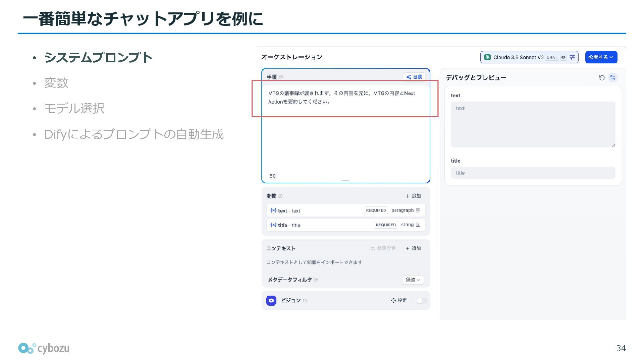
Task: Click the デバッグとプレビュー heading
Action: [x=476, y=78]
